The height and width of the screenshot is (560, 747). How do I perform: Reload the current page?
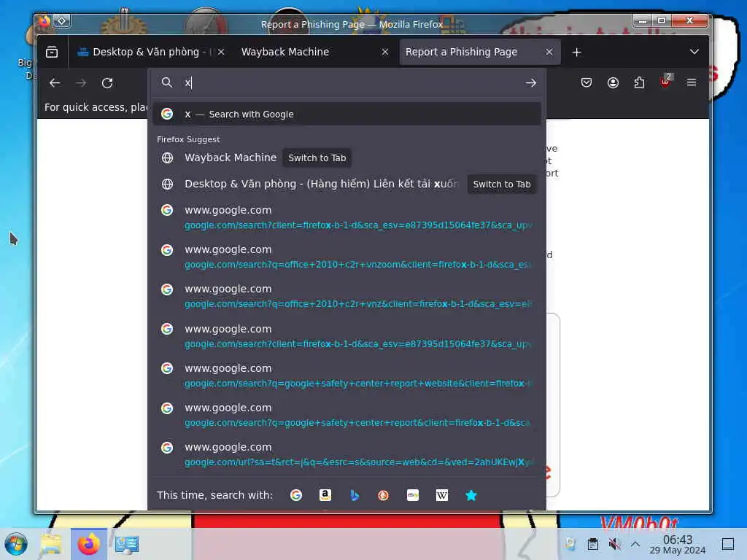coord(107,83)
